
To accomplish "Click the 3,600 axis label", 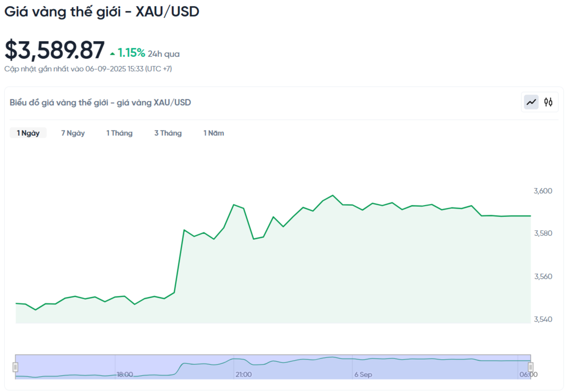I will click(x=543, y=191).
